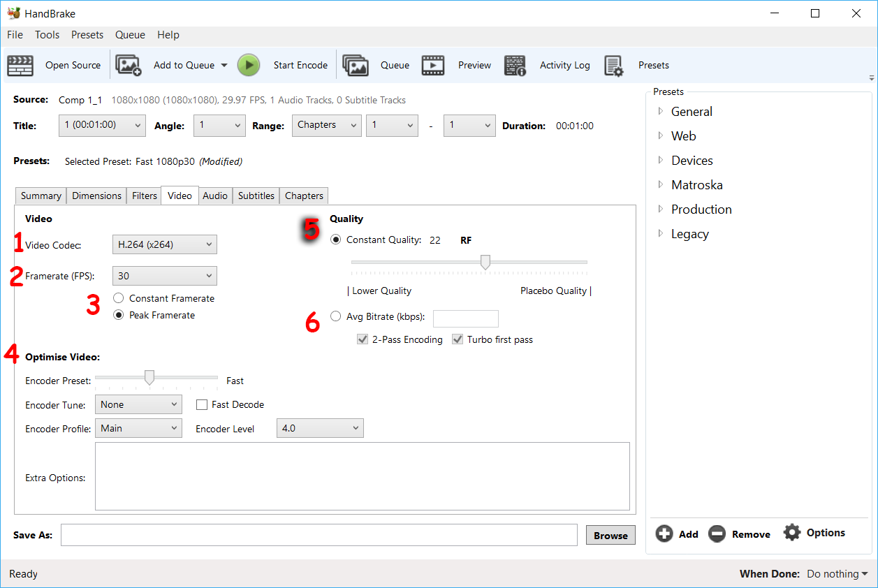878x588 pixels.
Task: Open the File menu
Action: [15, 35]
